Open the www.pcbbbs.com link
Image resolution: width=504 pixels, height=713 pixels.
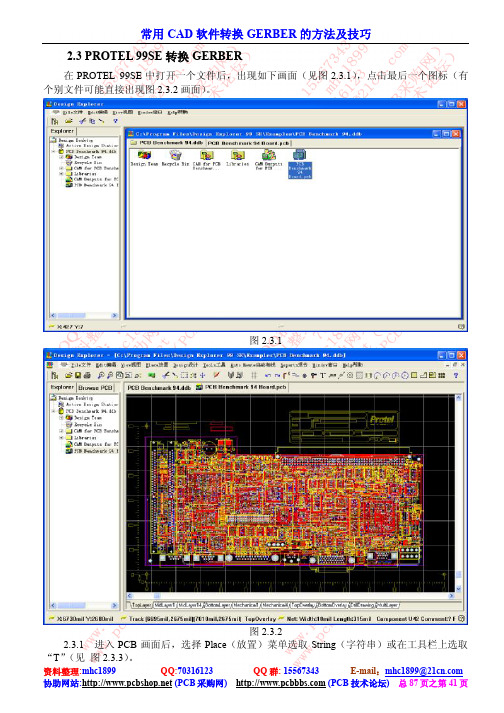point(281,683)
